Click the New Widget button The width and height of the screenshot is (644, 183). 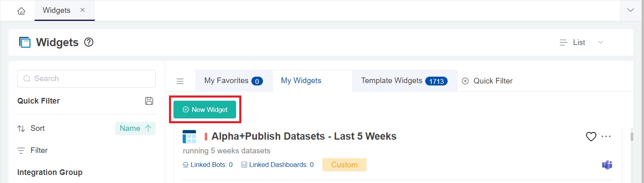pos(205,110)
